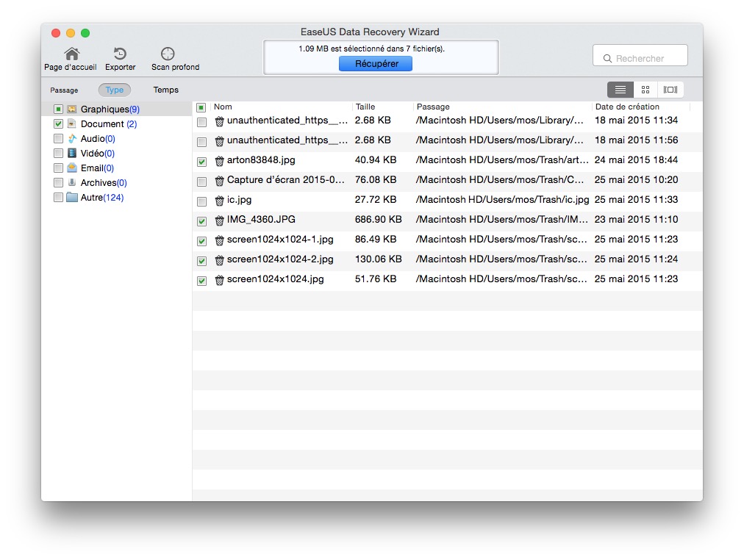The width and height of the screenshot is (744, 560).
Task: Toggle the Graphiques category checkbox
Action: pyautogui.click(x=58, y=110)
